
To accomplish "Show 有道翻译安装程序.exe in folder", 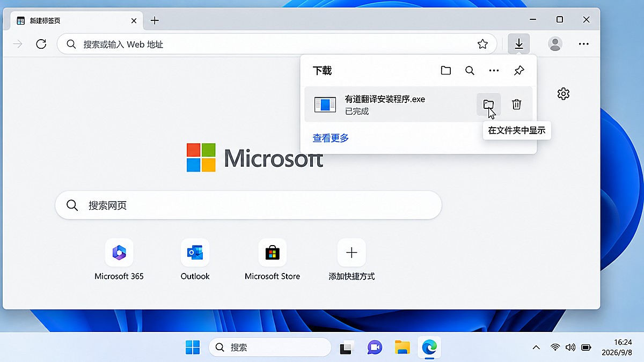I will coord(488,104).
